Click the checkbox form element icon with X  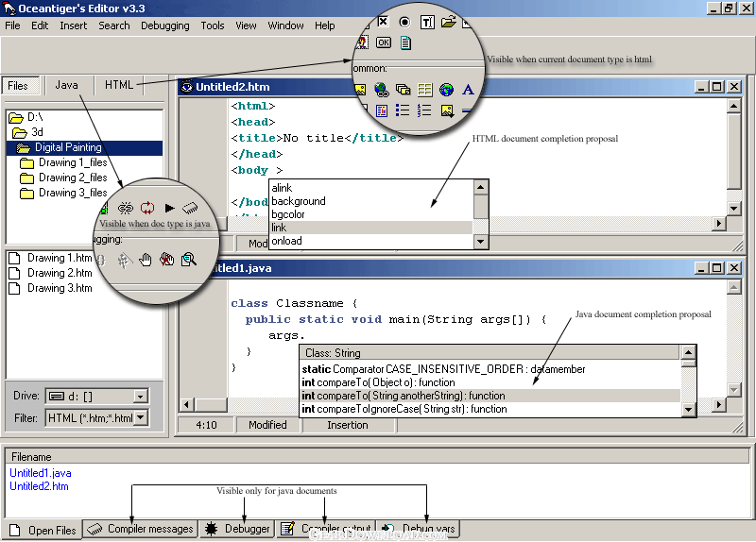point(383,21)
